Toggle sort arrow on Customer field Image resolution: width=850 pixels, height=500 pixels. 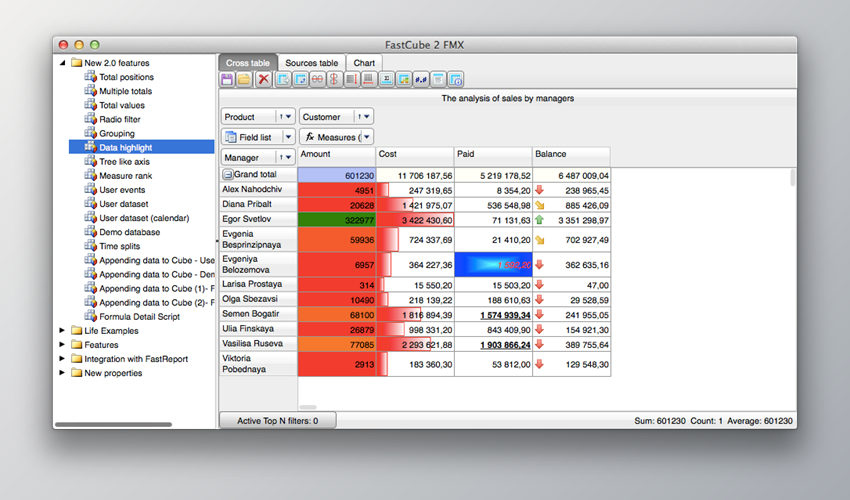359,117
